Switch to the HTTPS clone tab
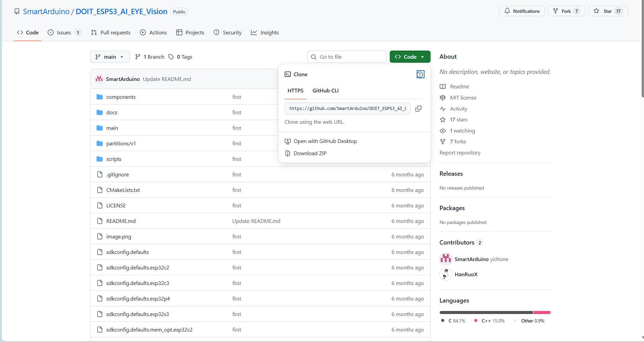 (295, 90)
